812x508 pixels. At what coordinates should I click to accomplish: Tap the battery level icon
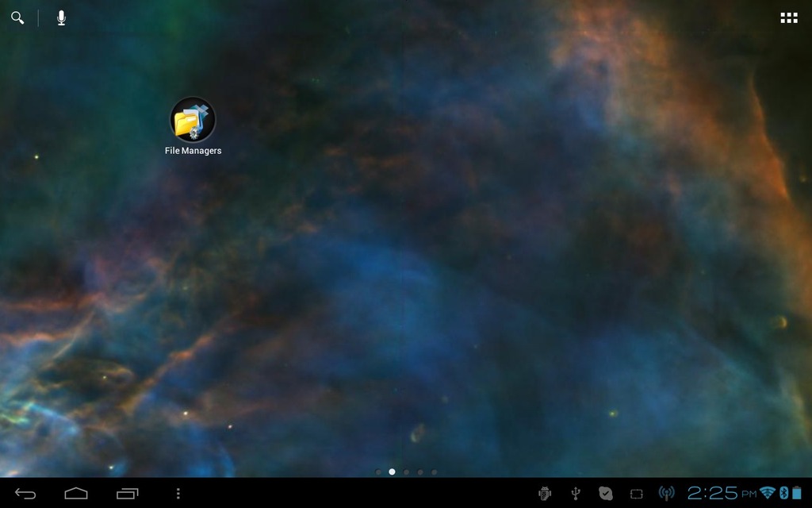[798, 493]
